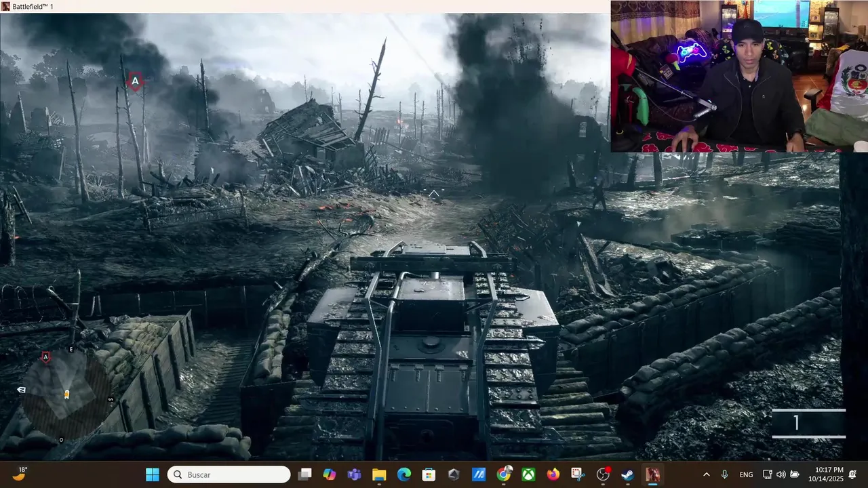868x488 pixels.
Task: Switch the ENG input language
Action: click(x=746, y=474)
